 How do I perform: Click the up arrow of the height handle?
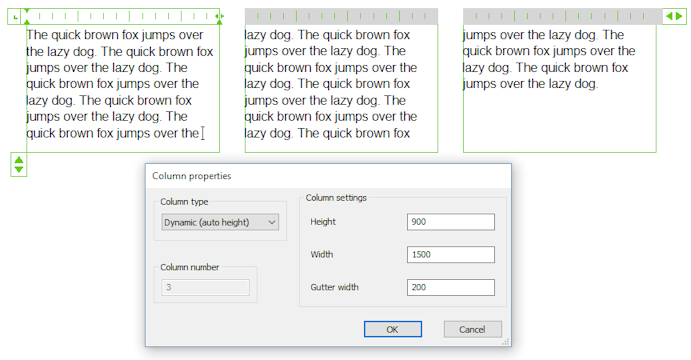coord(19,160)
